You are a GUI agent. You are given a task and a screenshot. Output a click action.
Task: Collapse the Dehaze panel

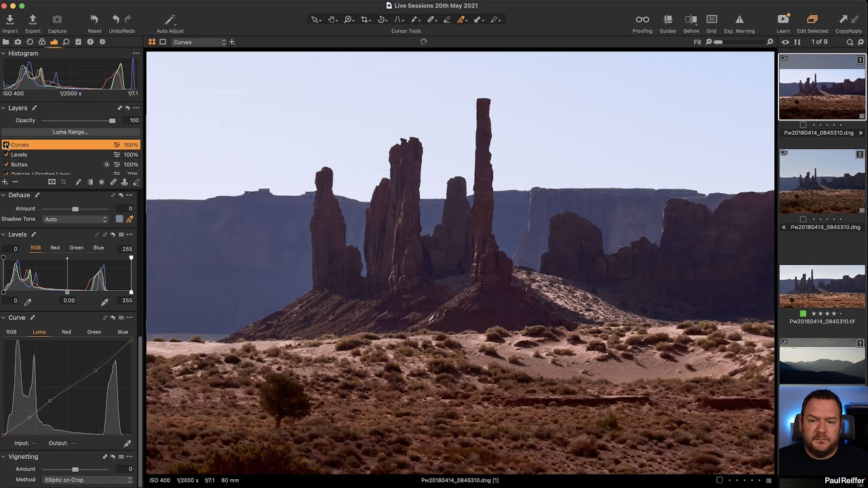(3, 195)
